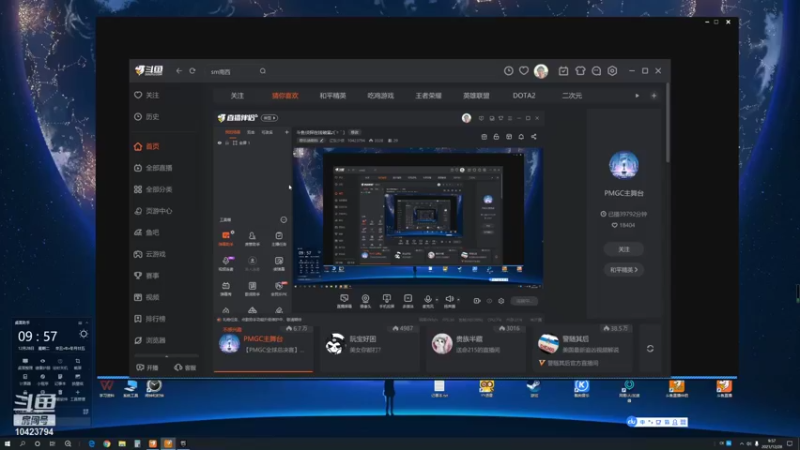
Task: Switch to the 关注 category tab
Action: coord(237,95)
